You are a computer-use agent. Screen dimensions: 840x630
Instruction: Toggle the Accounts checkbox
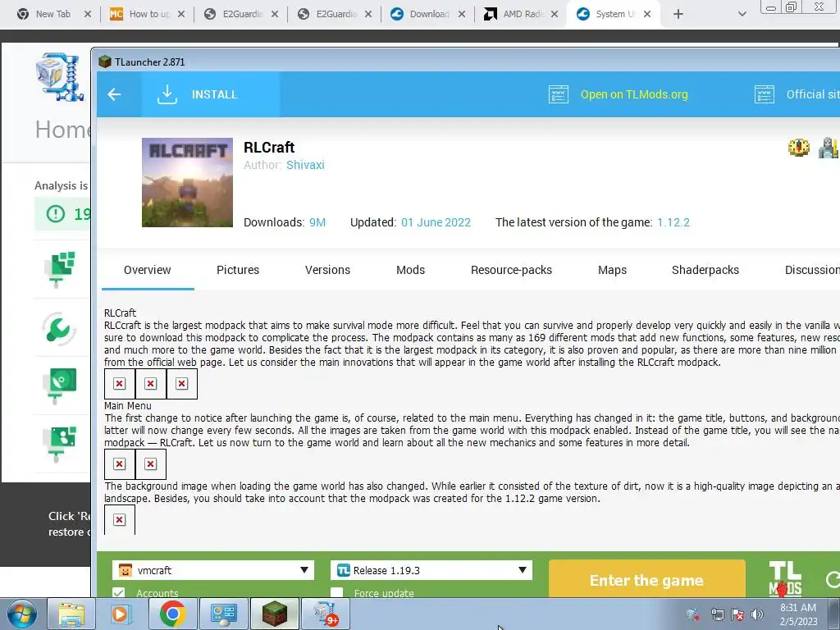pos(119,592)
